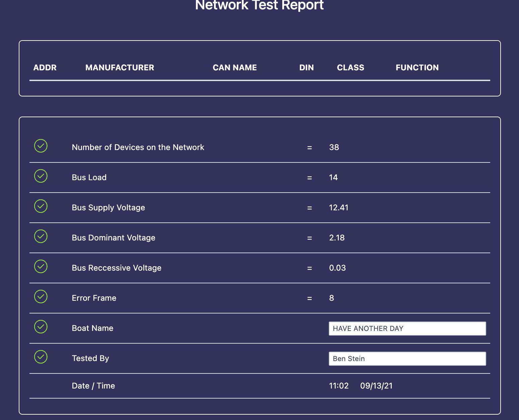Click the device count value 38
519x420 pixels.
coord(334,147)
